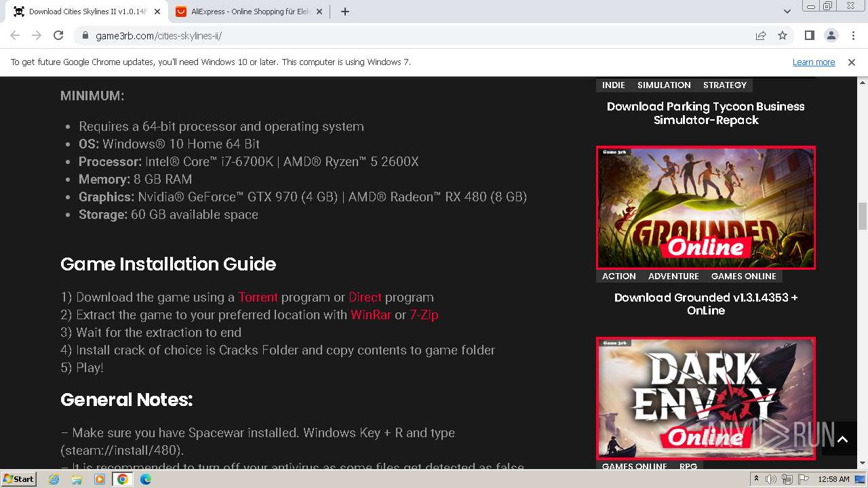
Task: Select the Graphics: Nvidia GeForce GTX 970 line
Action: pyautogui.click(x=302, y=197)
